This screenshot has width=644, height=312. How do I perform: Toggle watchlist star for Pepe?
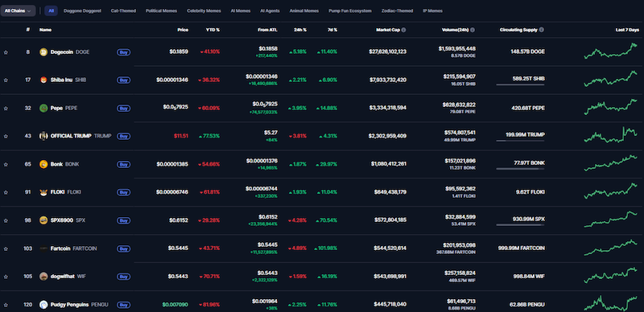click(x=6, y=109)
